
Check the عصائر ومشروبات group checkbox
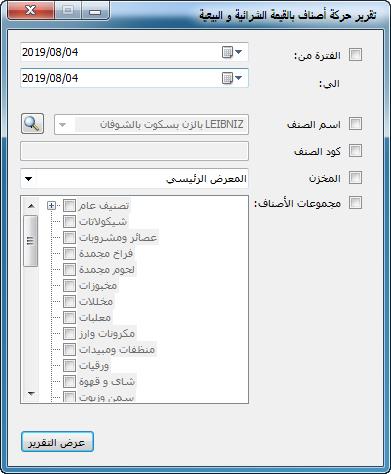pyautogui.click(x=69, y=237)
